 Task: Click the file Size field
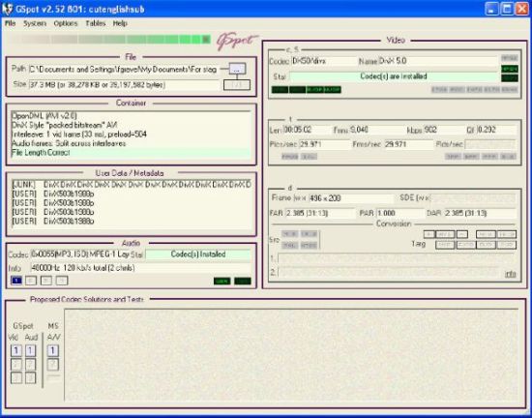[x=125, y=84]
